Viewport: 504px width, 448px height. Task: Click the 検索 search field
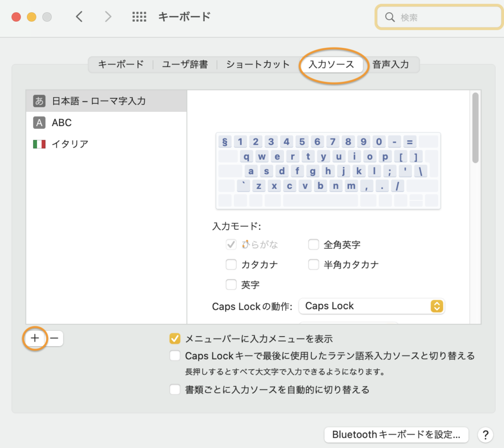coord(438,17)
